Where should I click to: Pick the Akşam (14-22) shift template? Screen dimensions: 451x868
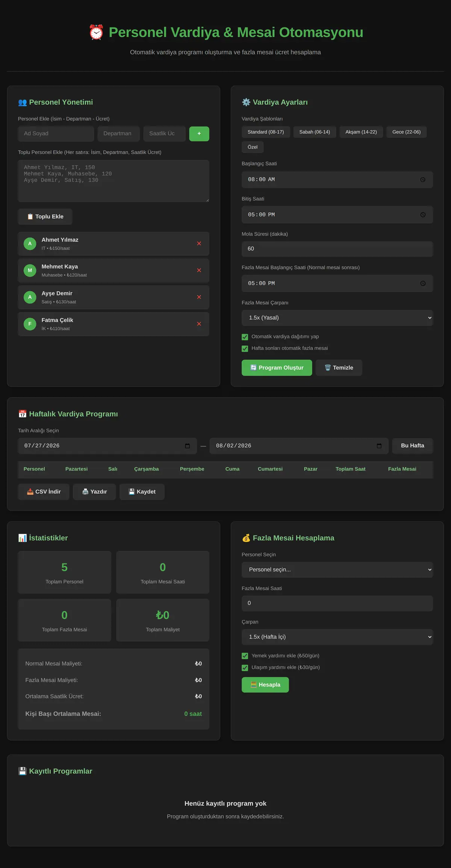[361, 132]
